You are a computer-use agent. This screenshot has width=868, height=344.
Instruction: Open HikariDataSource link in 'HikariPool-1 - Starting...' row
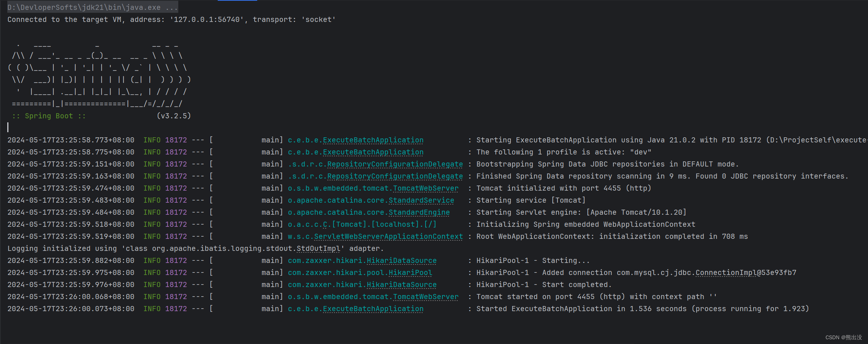(x=401, y=260)
